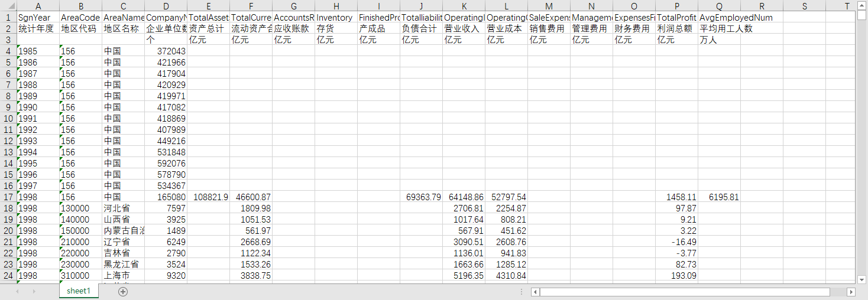The height and width of the screenshot is (300, 868).
Task: Select the 统计年度 cell
Action: 38,28
